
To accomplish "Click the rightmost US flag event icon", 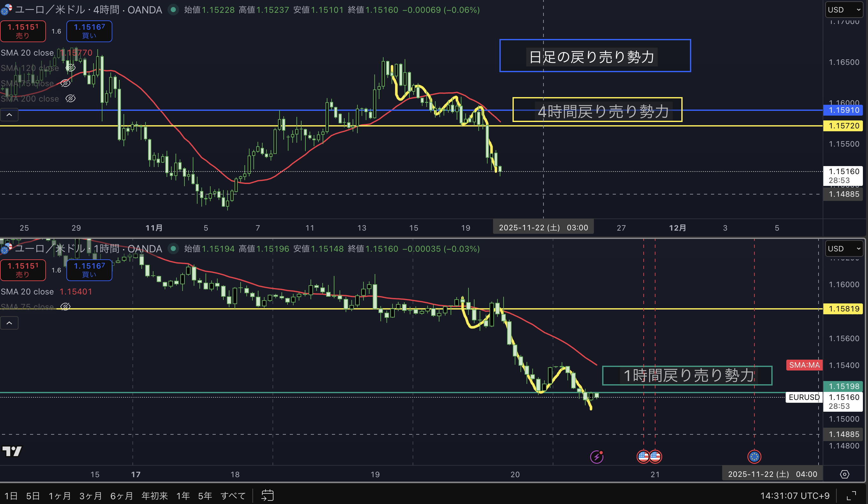I will pyautogui.click(x=655, y=457).
